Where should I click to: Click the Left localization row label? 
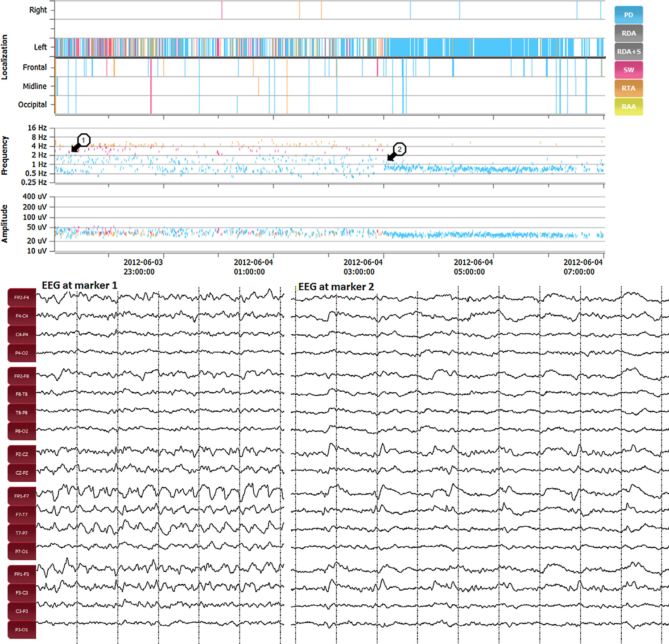[x=40, y=47]
